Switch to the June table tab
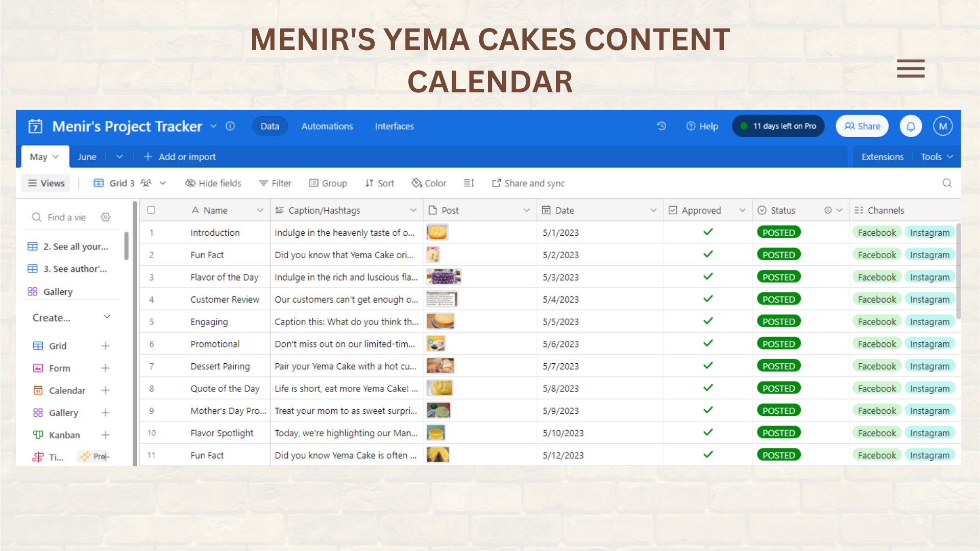Image resolution: width=980 pixels, height=551 pixels. coord(87,157)
